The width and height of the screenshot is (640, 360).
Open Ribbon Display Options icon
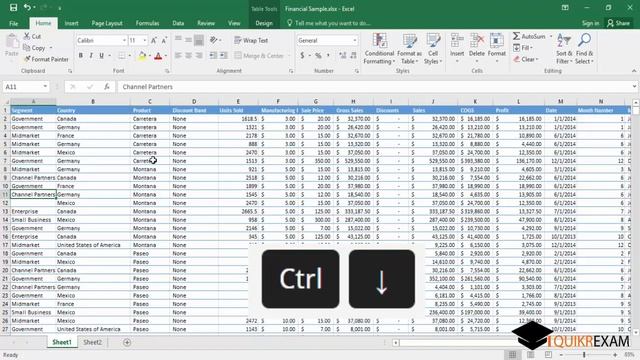click(565, 7)
